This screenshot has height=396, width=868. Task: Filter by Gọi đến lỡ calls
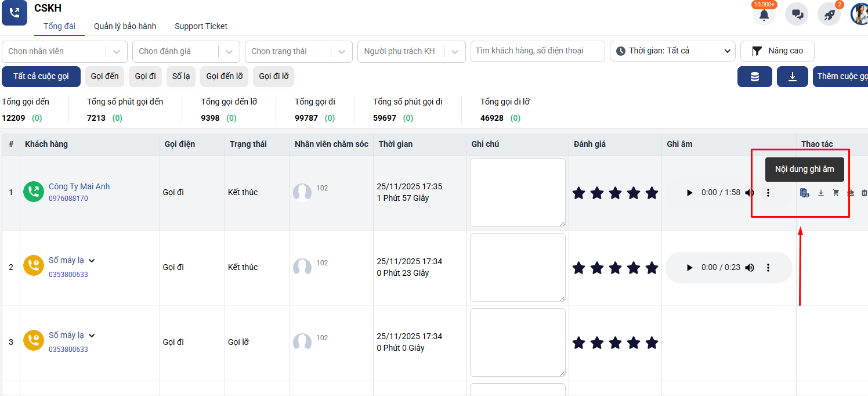point(224,77)
